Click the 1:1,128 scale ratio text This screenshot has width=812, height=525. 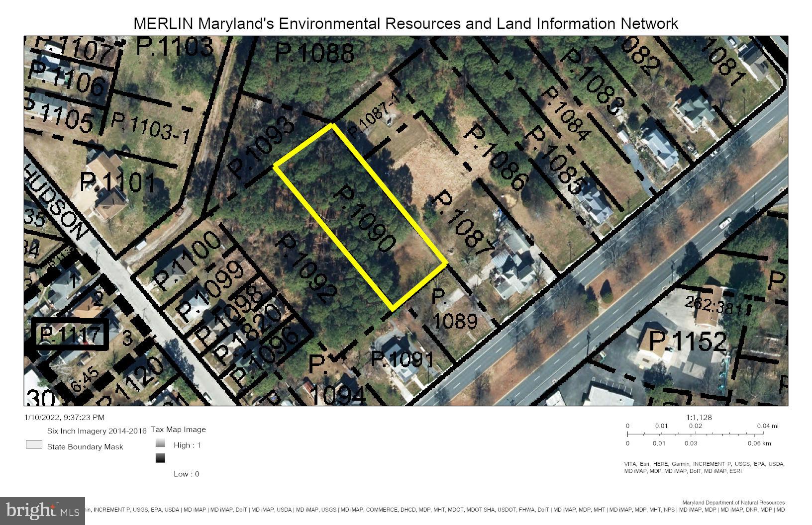[x=699, y=417]
